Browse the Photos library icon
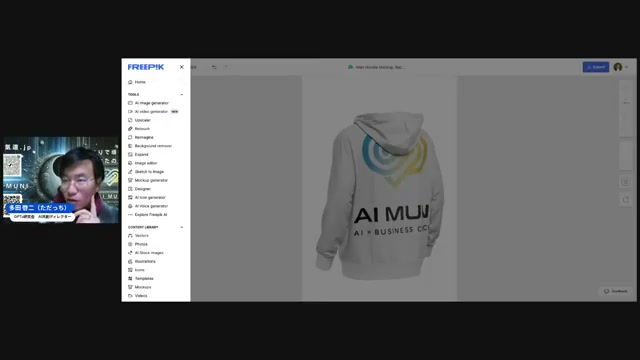This screenshot has height=360, width=640. 130,244
